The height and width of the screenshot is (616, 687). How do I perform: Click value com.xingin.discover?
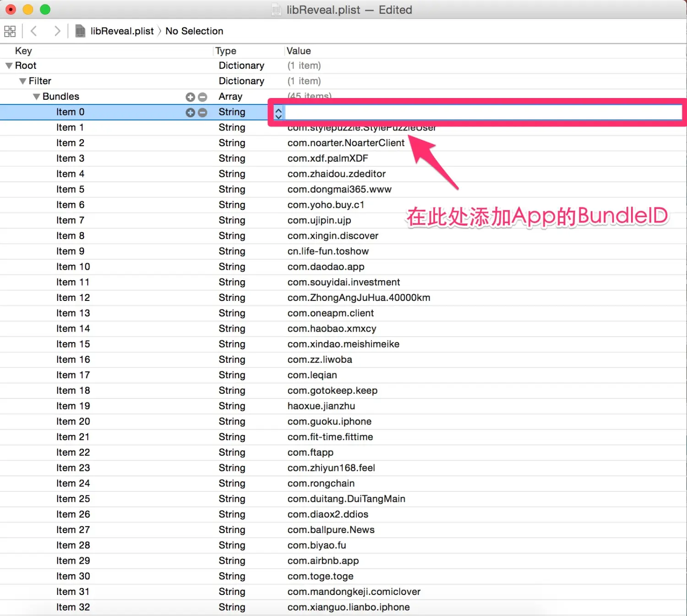pos(333,236)
